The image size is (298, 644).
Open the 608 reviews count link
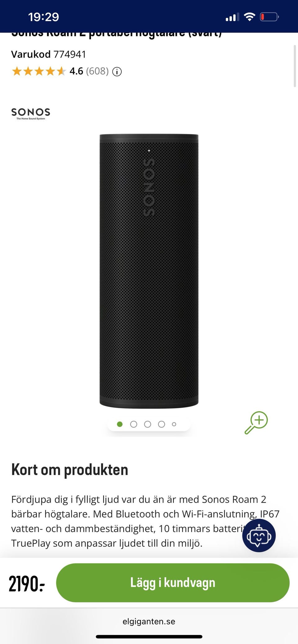click(97, 71)
